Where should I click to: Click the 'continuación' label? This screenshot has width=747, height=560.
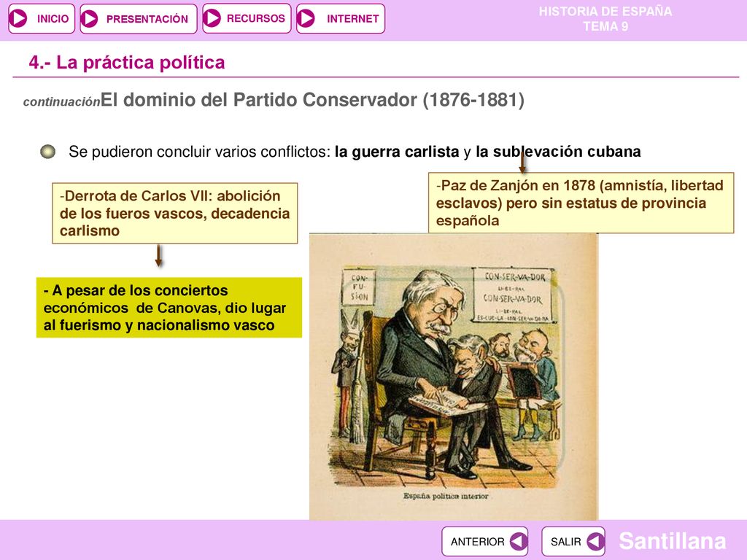pyautogui.click(x=61, y=102)
